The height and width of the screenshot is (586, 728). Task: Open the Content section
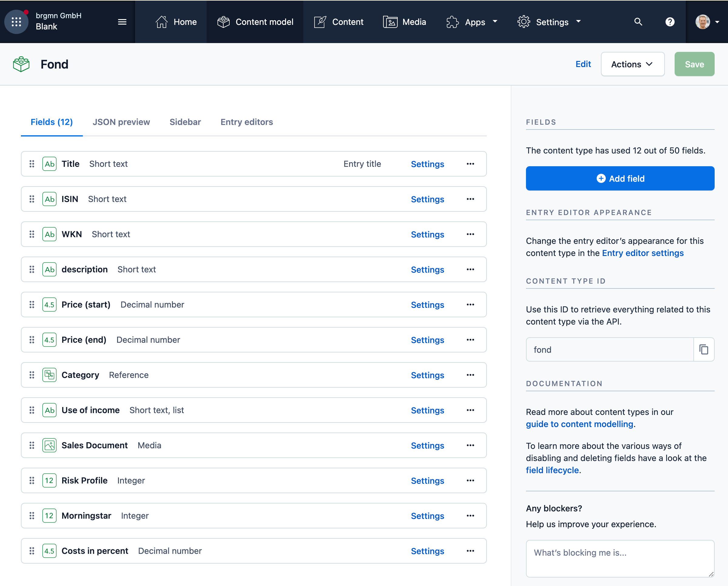[x=339, y=22]
